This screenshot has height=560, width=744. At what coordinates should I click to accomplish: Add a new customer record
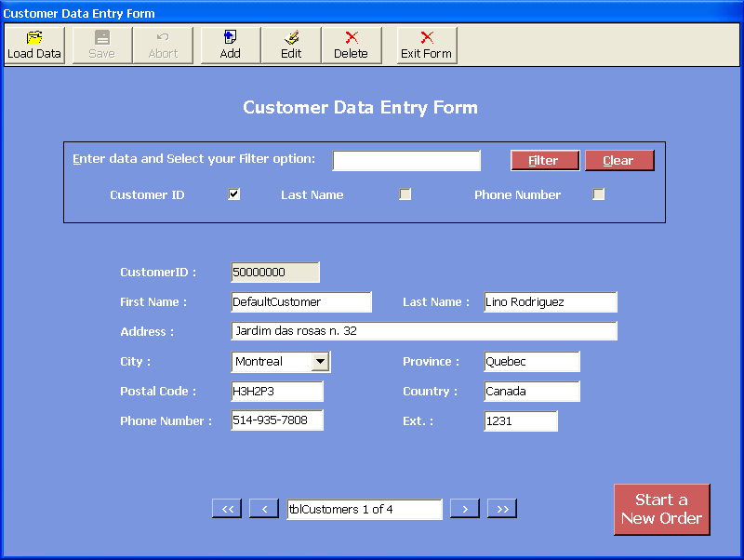tap(231, 45)
